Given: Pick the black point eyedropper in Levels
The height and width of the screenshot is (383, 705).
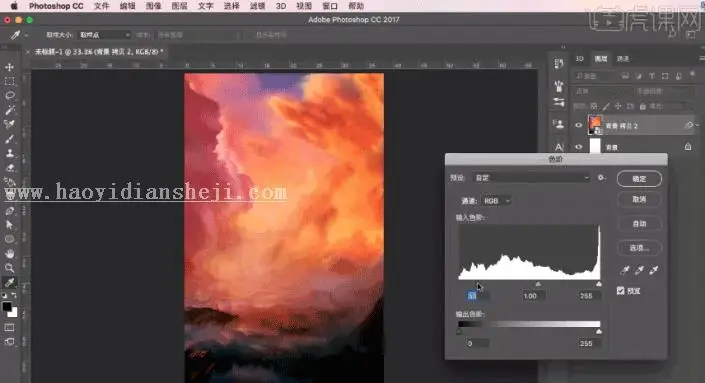Looking at the screenshot, I should click(625, 270).
